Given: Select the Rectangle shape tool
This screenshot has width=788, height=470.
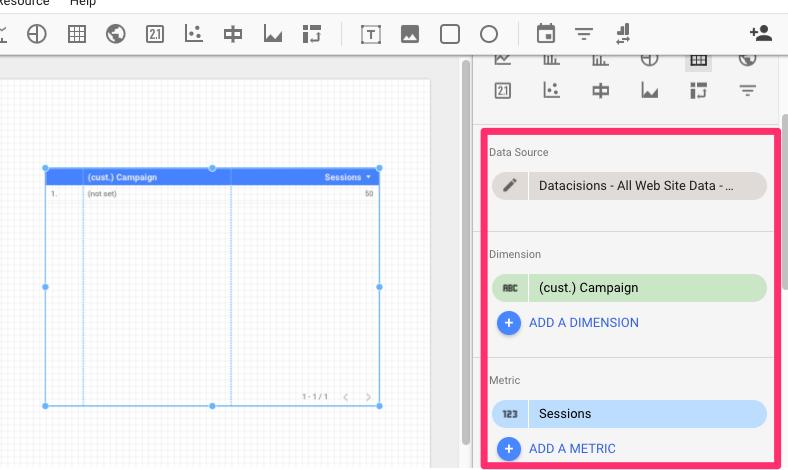Looking at the screenshot, I should tap(450, 35).
